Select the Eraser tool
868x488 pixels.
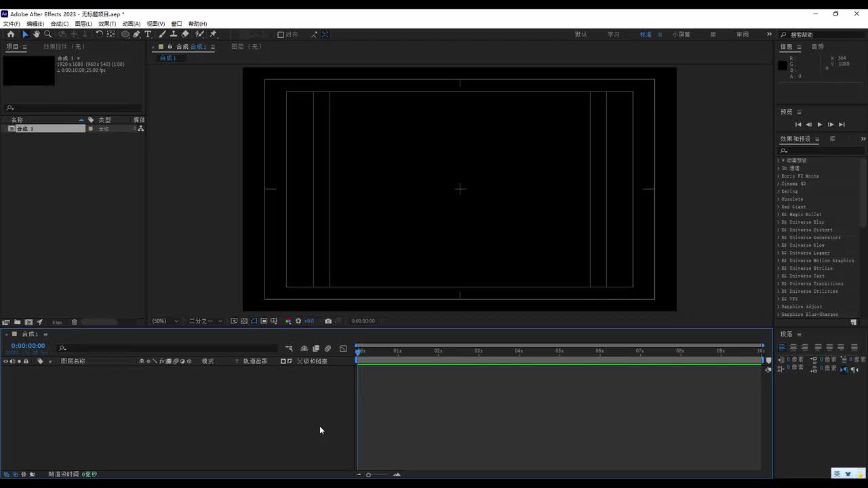(185, 34)
